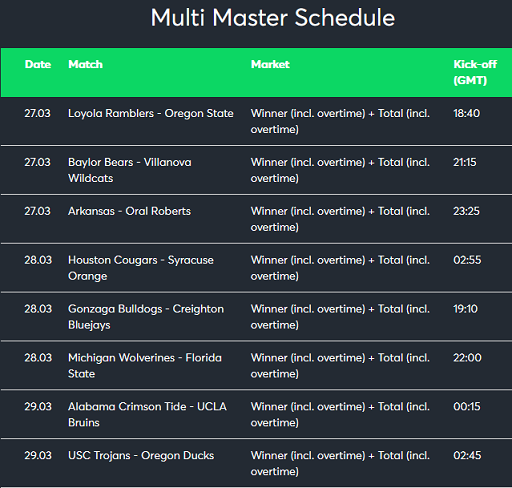Click the 19:10 kick-off time
This screenshot has width=512, height=488.
pyautogui.click(x=465, y=309)
